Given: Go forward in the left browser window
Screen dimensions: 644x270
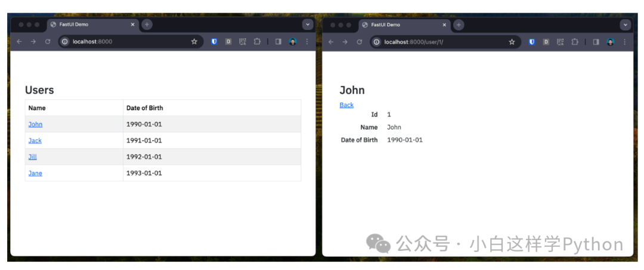Looking at the screenshot, I should [33, 42].
